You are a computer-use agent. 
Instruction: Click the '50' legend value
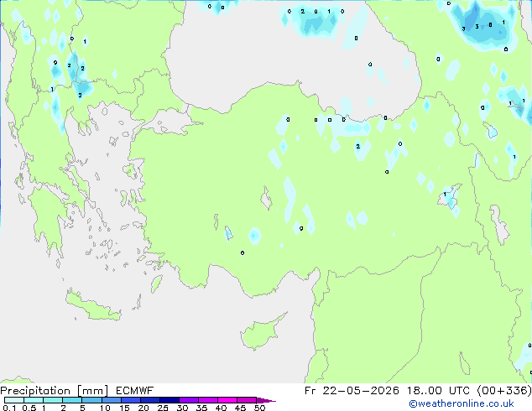pos(260,408)
